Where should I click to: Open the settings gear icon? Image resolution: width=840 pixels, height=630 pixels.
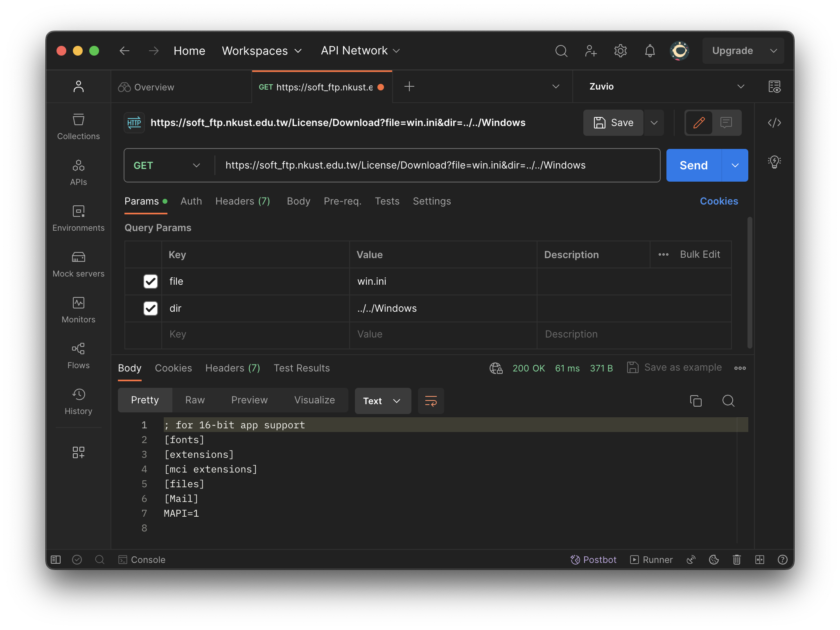point(621,51)
